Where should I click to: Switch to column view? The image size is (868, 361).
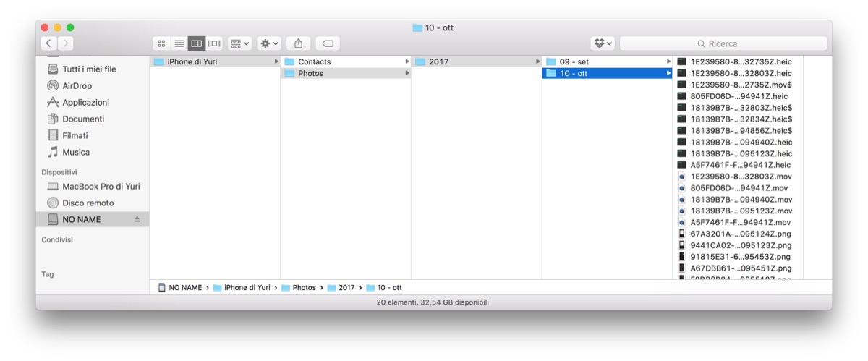coord(196,43)
